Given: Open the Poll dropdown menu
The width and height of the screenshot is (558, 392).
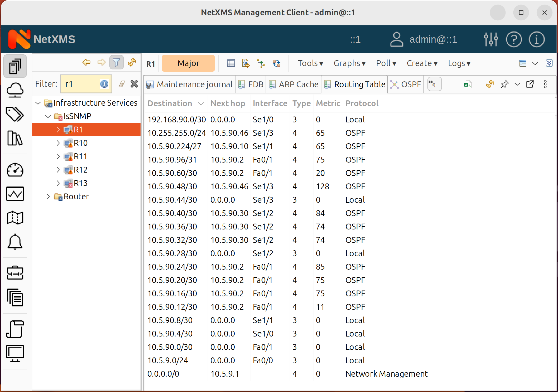Looking at the screenshot, I should [386, 63].
